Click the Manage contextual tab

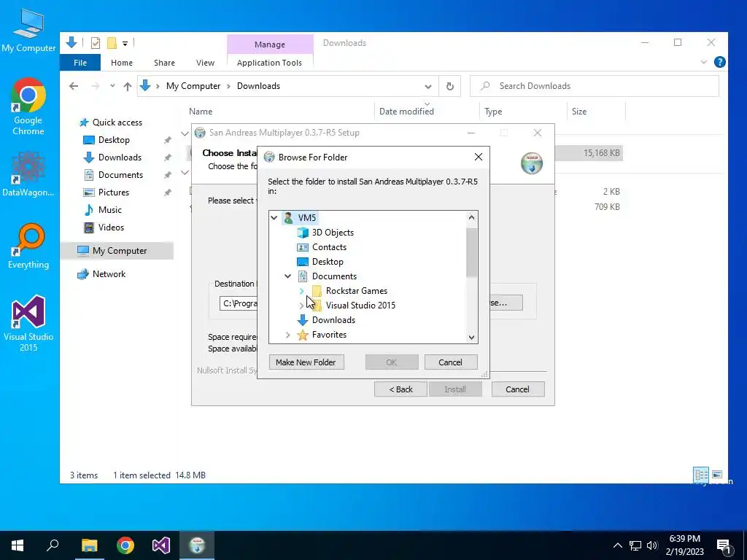[270, 44]
